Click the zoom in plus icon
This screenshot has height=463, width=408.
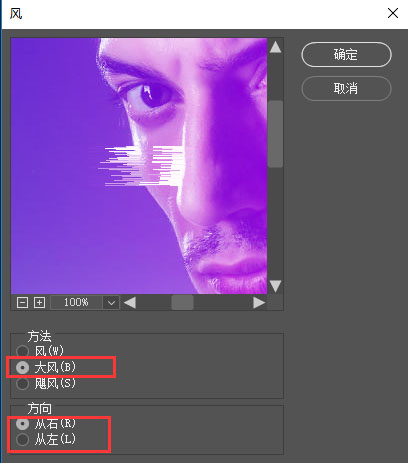point(39,303)
